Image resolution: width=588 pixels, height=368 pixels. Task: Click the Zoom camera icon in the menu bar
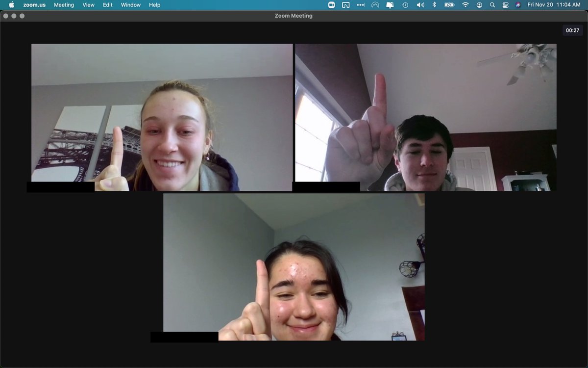331,5
